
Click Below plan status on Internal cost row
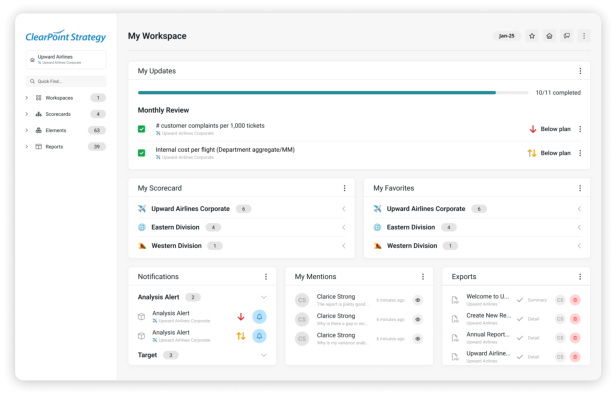pos(556,153)
